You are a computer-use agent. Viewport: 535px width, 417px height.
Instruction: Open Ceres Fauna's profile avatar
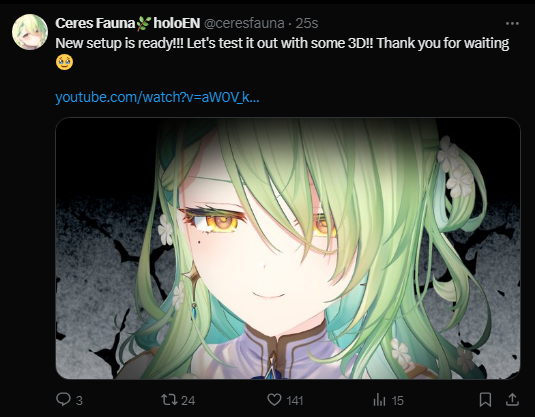30,32
